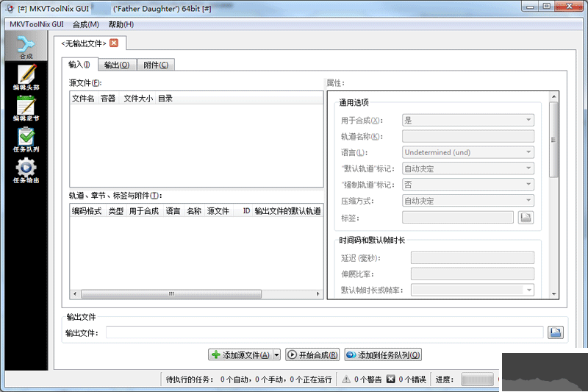
Task: Click the 标签 text field
Action: (x=457, y=217)
